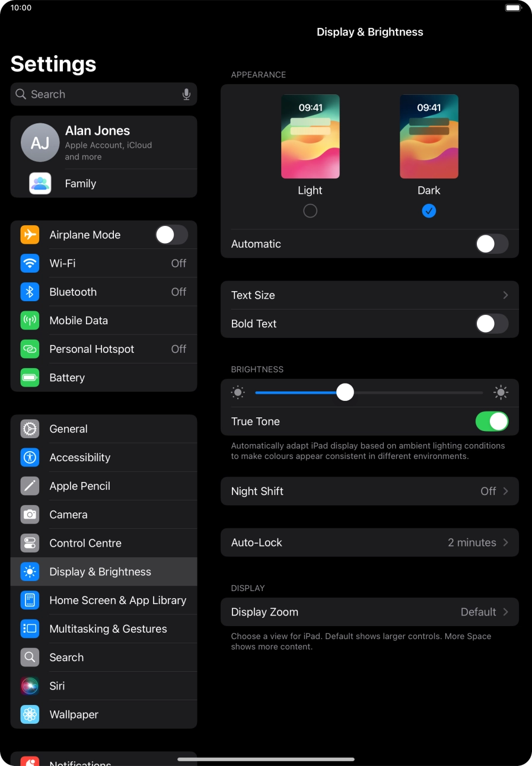Expand the Text Size chevron
The width and height of the screenshot is (532, 766).
point(505,295)
